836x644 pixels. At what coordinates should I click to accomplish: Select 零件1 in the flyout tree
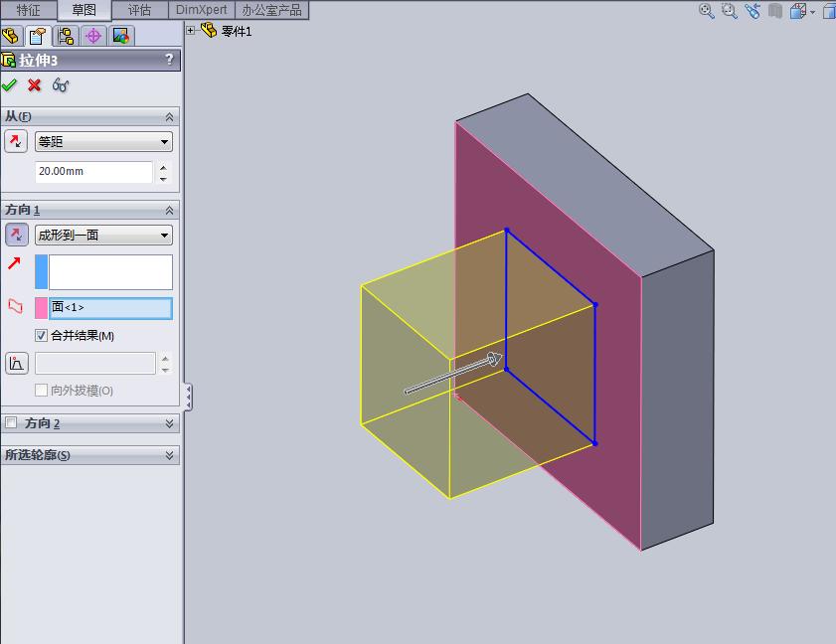click(x=237, y=32)
